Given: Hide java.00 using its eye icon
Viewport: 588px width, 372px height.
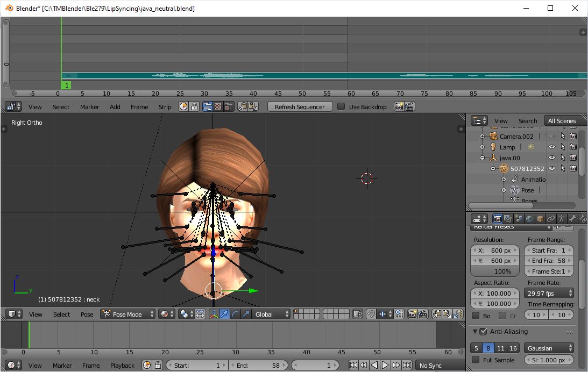Looking at the screenshot, I should pyautogui.click(x=552, y=158).
